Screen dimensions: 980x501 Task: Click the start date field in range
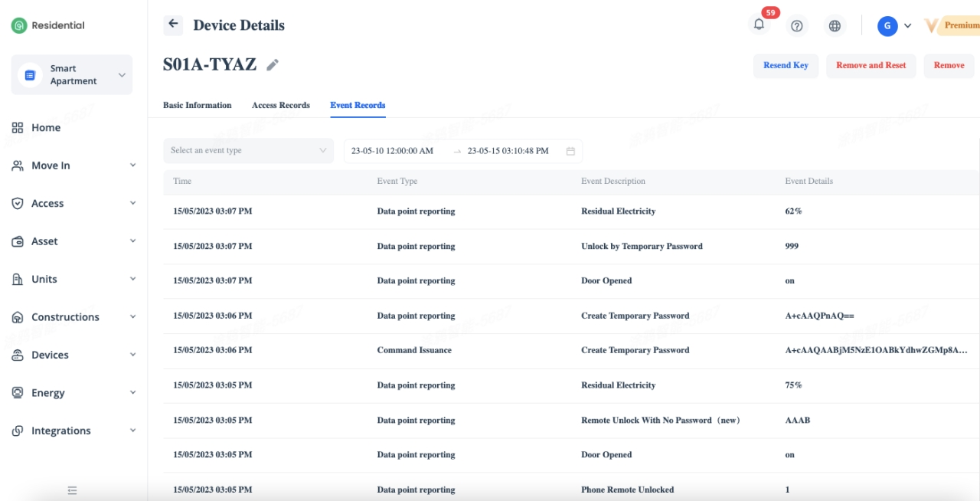pyautogui.click(x=393, y=151)
